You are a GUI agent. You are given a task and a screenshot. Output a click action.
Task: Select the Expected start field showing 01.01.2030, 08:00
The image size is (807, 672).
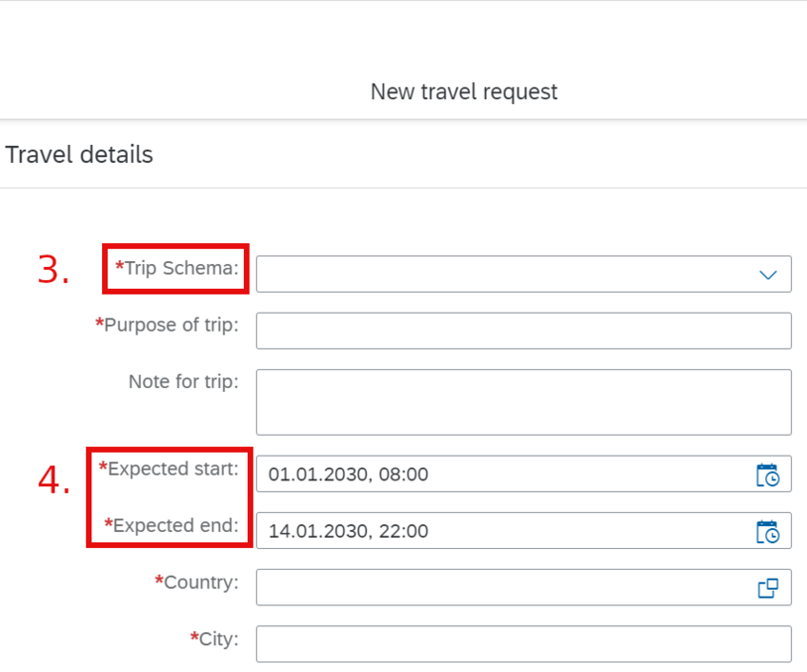coord(523,474)
